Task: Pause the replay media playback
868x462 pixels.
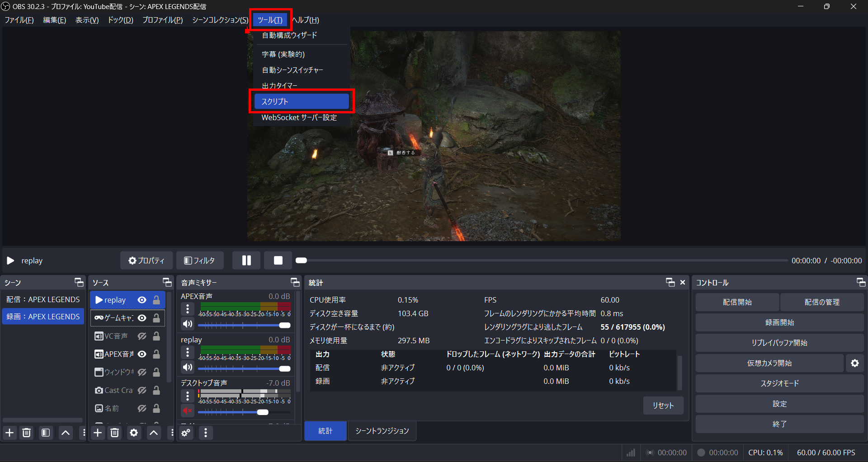Action: [246, 261]
